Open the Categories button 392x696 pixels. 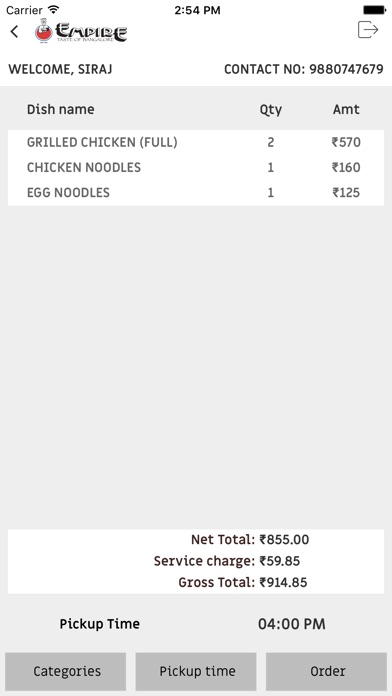click(66, 671)
